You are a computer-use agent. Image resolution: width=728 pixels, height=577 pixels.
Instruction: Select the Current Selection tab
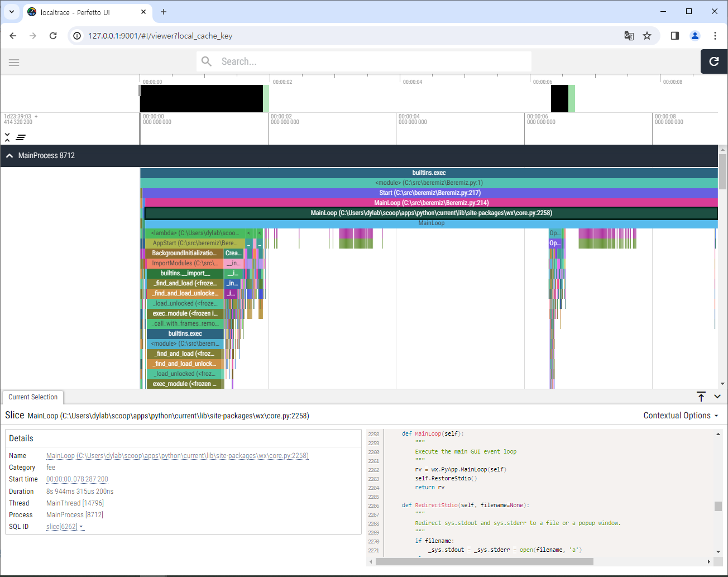(33, 397)
